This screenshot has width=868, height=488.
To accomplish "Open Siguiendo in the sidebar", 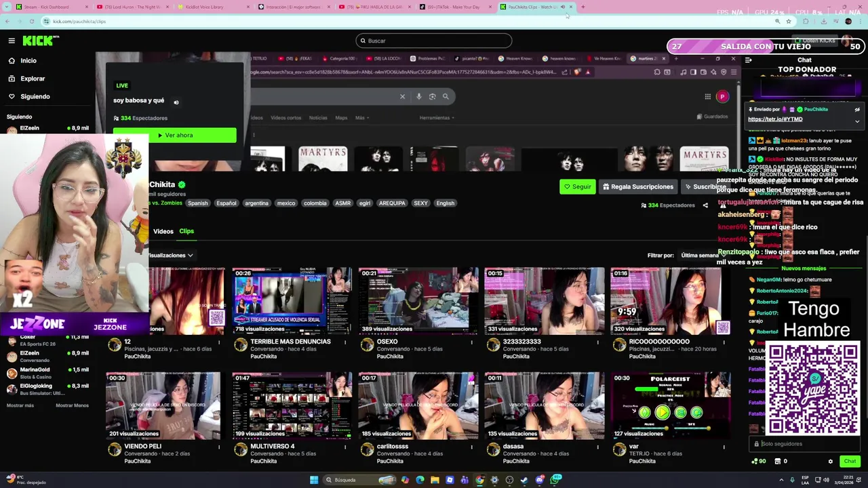I will click(x=35, y=96).
